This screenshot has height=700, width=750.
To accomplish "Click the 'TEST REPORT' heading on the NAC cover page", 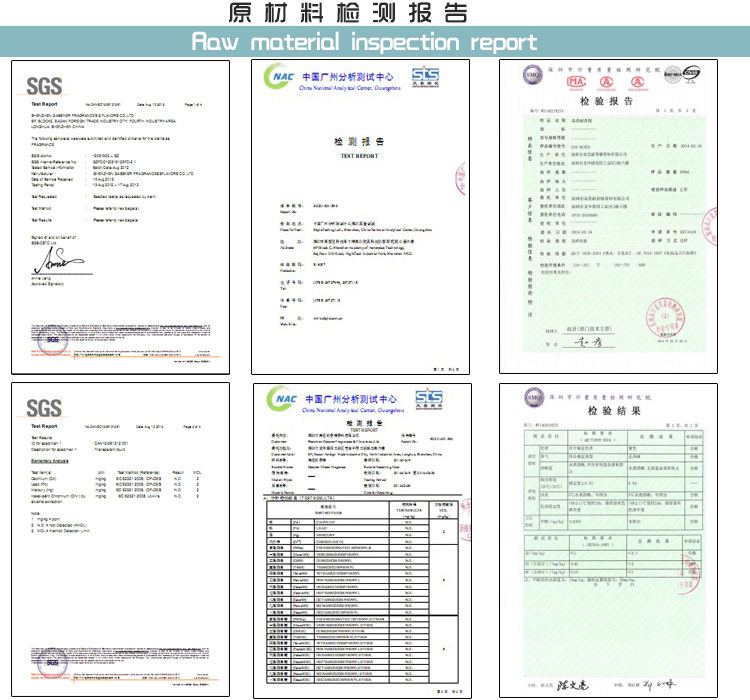I will [x=359, y=156].
